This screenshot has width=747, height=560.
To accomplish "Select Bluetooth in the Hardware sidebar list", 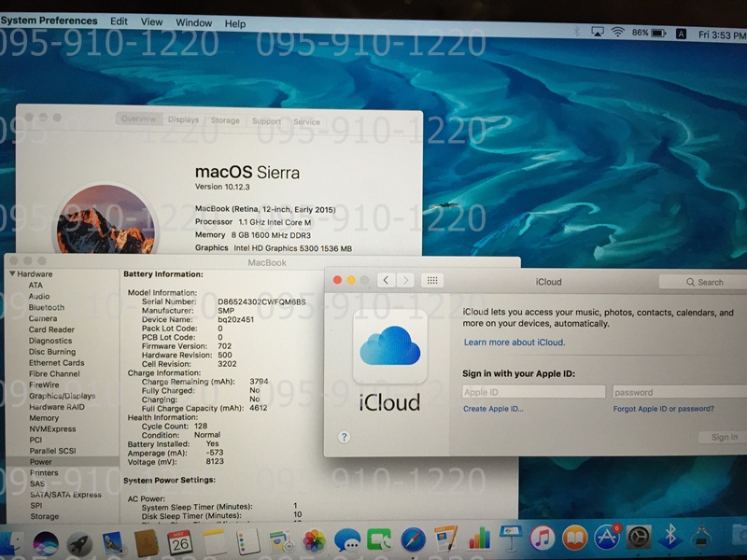I will (46, 307).
